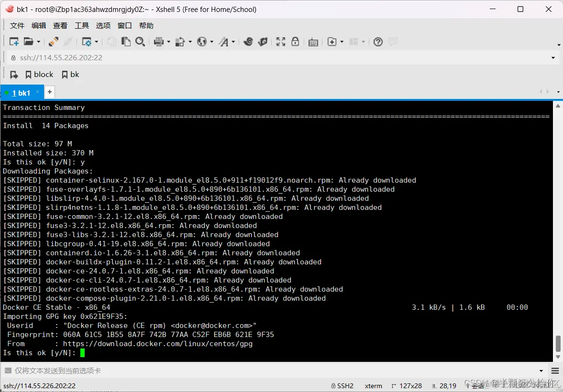Open the tab list dropdown arrow

click(x=558, y=92)
